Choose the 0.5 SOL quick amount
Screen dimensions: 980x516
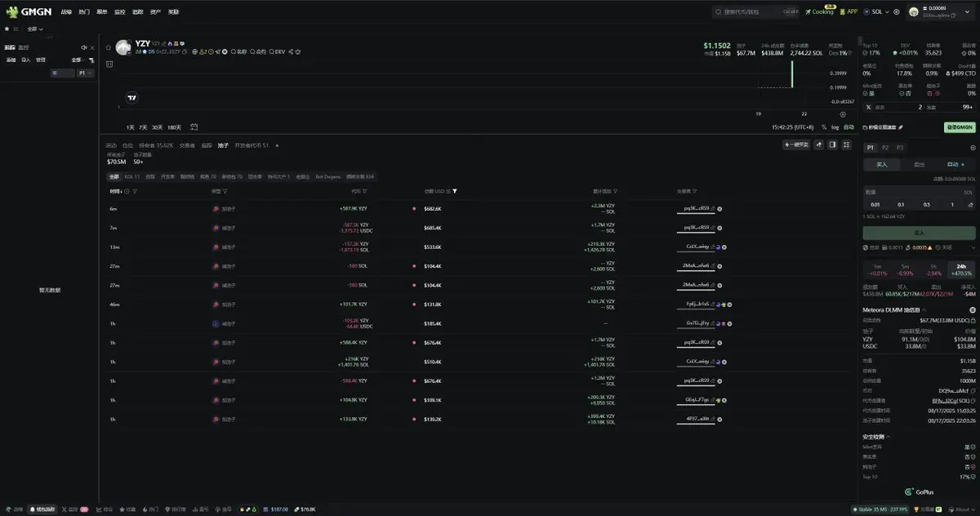coord(926,204)
